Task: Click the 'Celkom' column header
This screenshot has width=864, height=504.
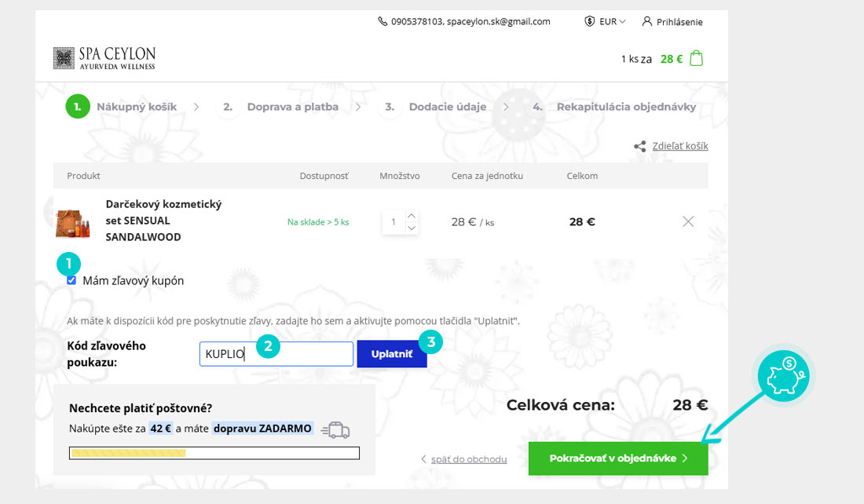Action: pos(582,176)
